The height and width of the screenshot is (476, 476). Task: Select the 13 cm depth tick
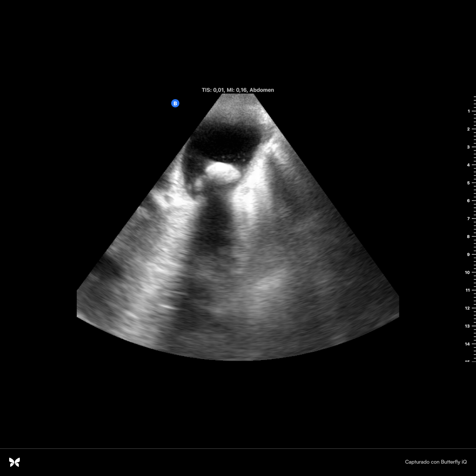[x=468, y=326]
